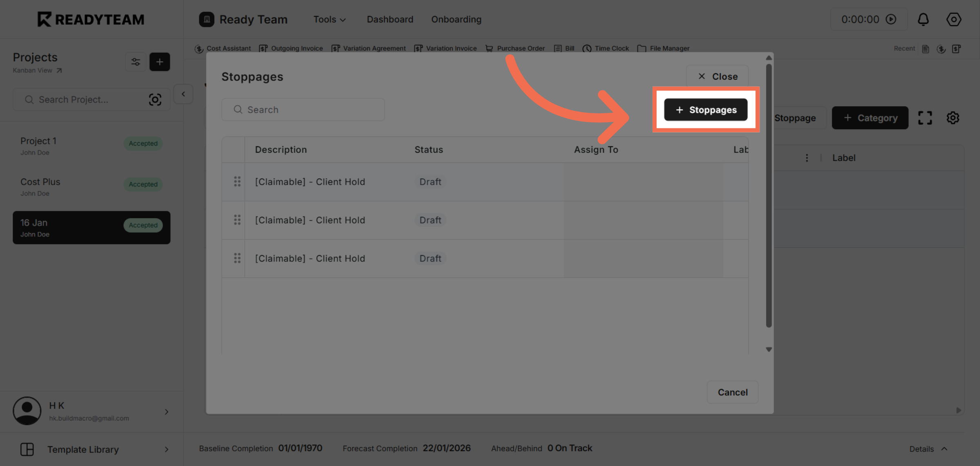Open the Time Clock shortcut
This screenshot has height=466, width=980.
(606, 48)
